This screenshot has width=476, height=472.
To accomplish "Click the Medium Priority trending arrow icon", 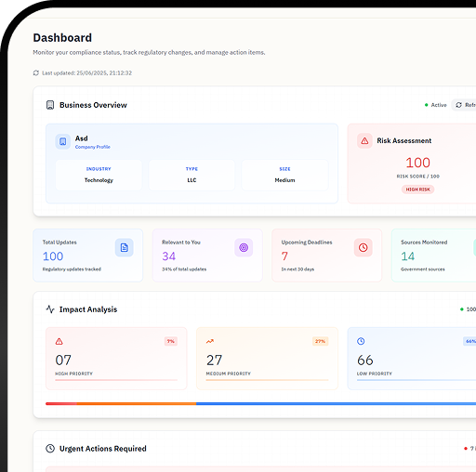I will click(210, 341).
